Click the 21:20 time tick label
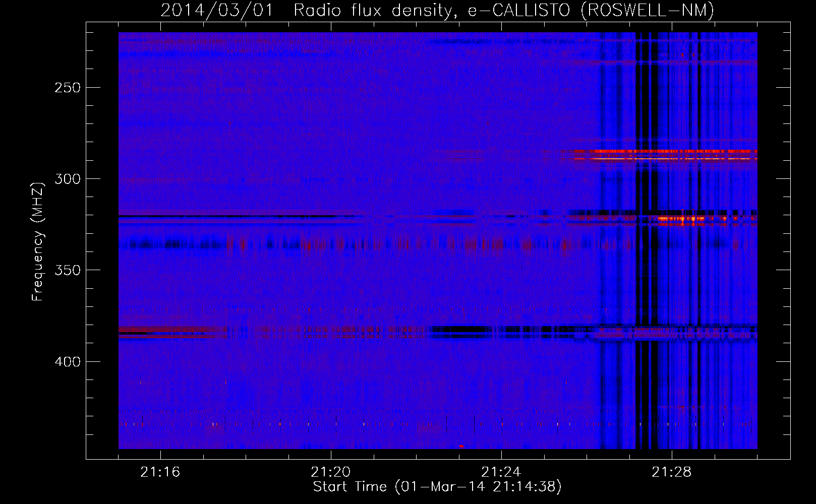The width and height of the screenshot is (816, 504). [331, 472]
